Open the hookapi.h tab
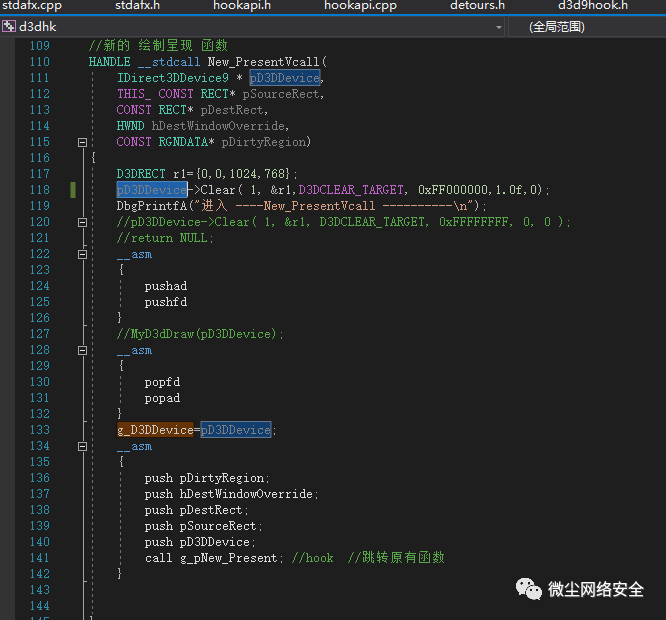Image resolution: width=666 pixels, height=620 pixels. tap(242, 6)
